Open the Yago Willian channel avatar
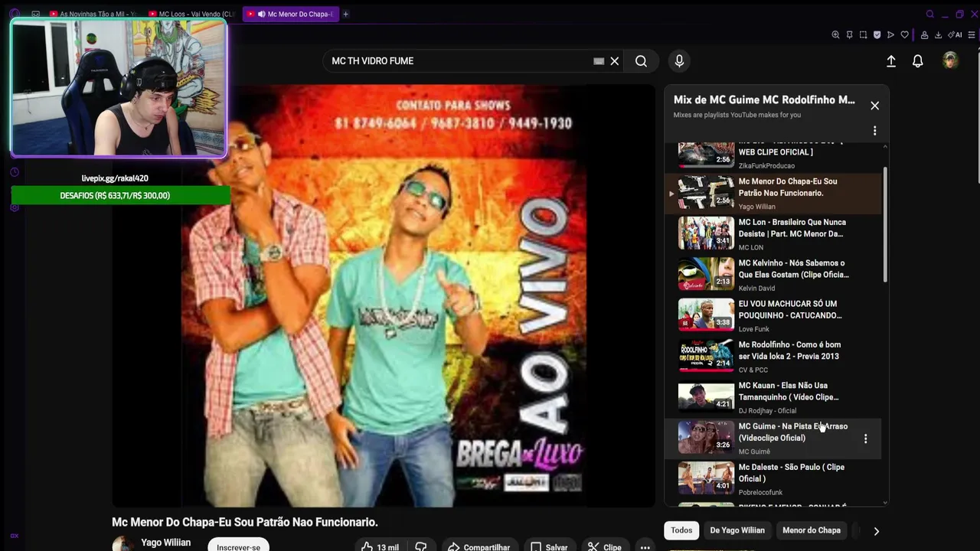The image size is (980, 551). tap(122, 544)
